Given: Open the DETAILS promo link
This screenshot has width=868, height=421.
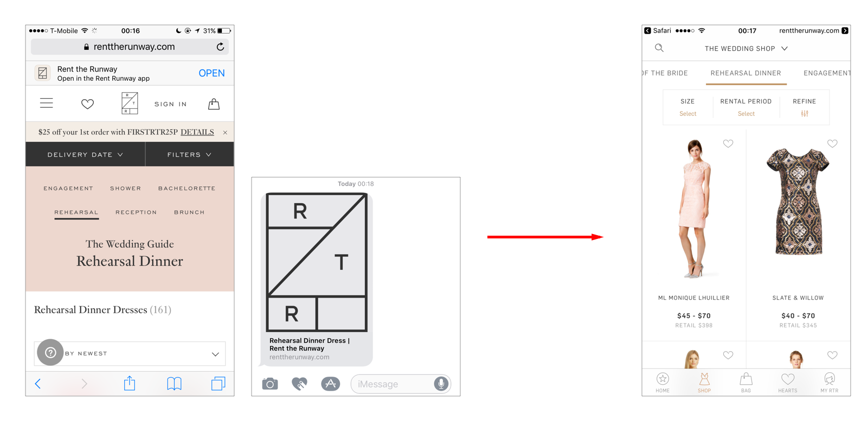Looking at the screenshot, I should tap(197, 132).
